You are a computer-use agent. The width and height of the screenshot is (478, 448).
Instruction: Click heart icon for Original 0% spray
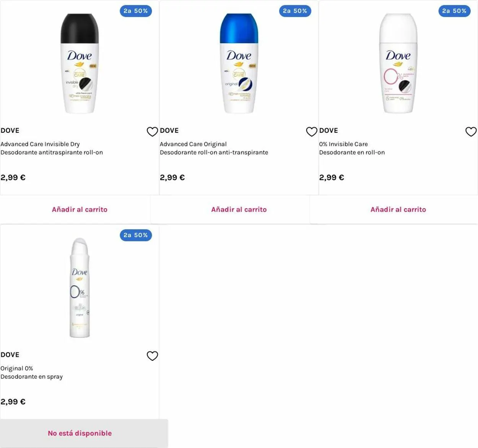tap(152, 356)
